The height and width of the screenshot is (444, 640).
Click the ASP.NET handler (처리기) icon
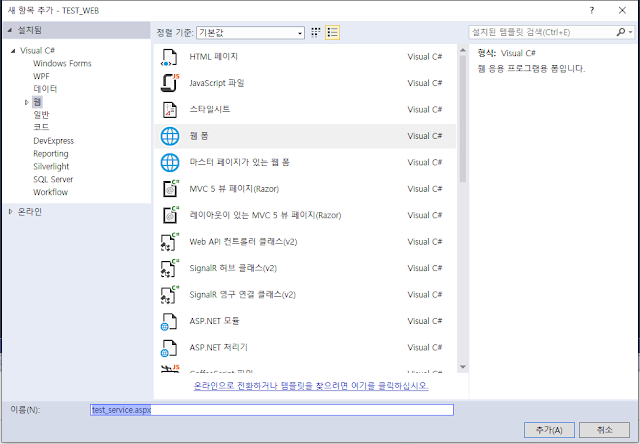(x=169, y=348)
